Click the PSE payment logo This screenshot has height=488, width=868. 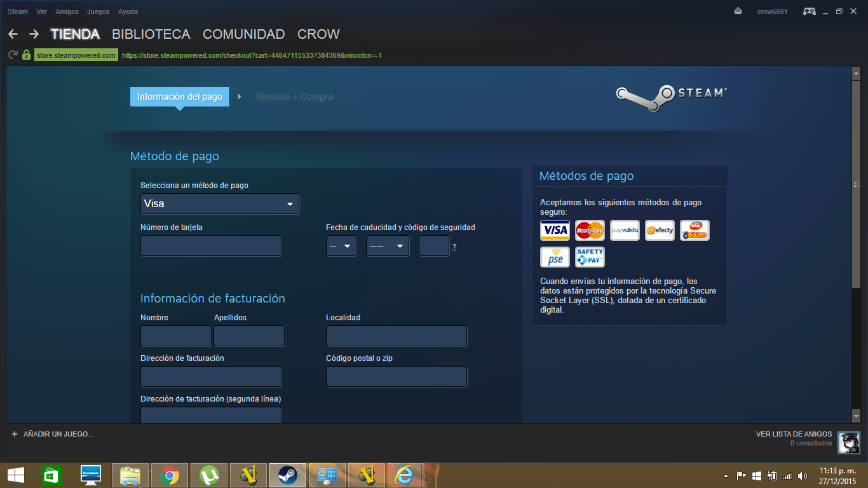point(555,257)
